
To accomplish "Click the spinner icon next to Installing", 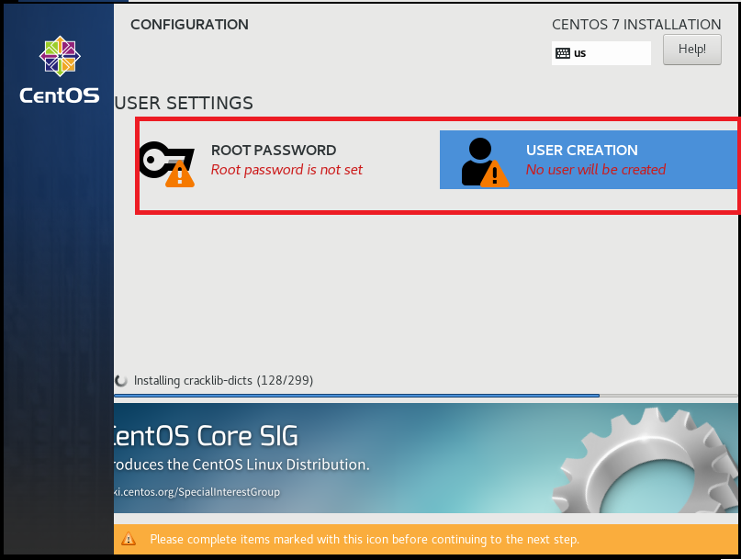I will [121, 380].
